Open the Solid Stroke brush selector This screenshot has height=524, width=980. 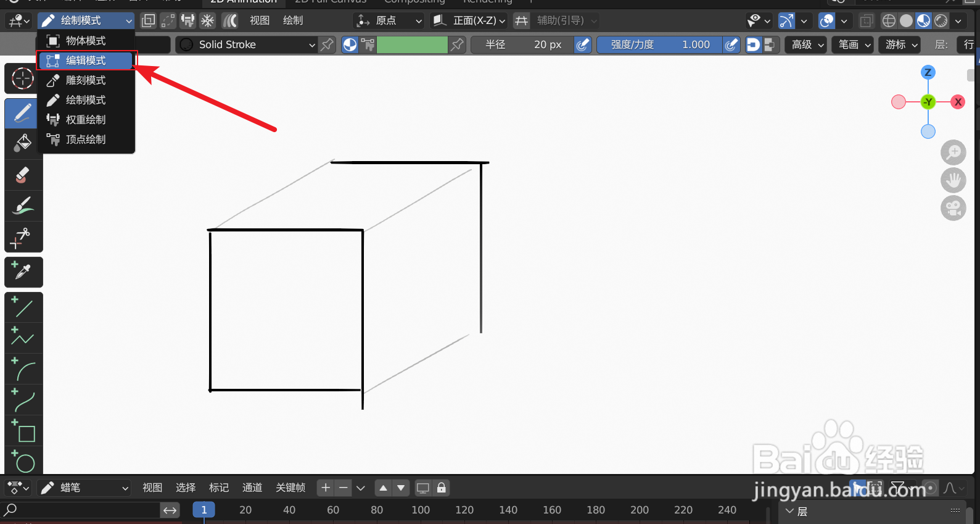tap(247, 44)
